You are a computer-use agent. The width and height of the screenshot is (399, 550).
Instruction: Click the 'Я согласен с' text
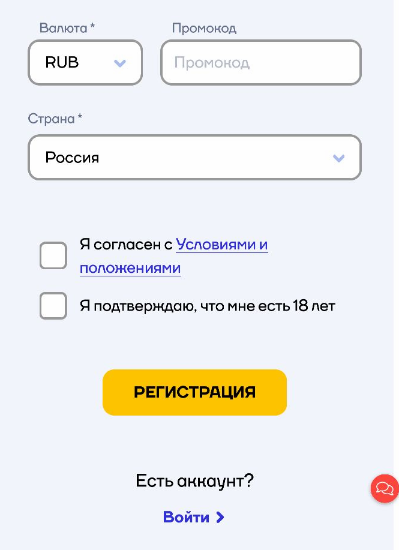[126, 244]
